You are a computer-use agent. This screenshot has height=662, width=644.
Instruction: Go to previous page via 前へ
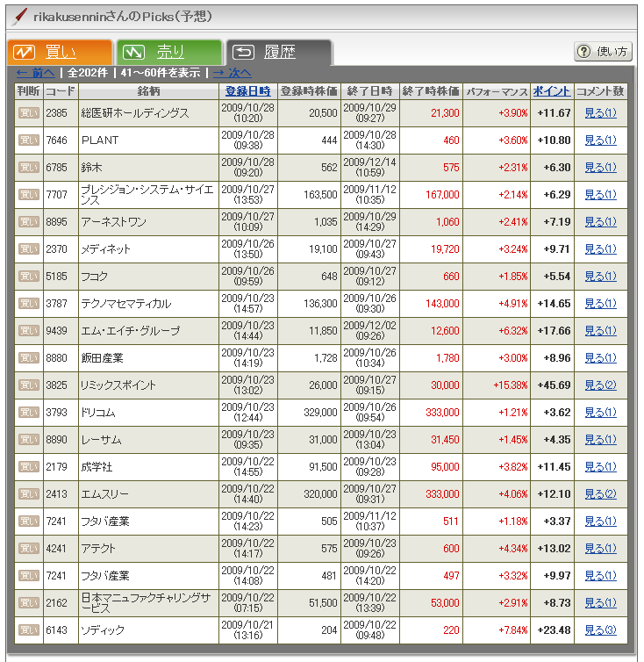36,73
